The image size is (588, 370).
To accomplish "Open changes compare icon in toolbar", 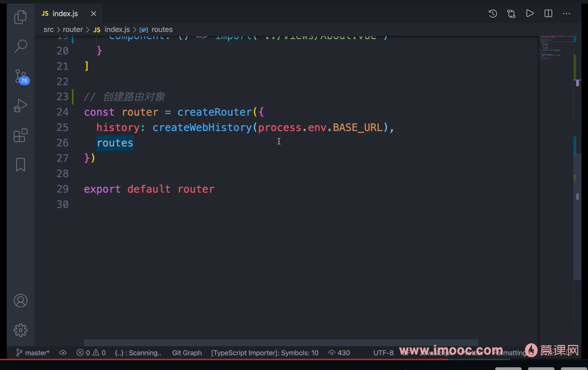I will 511,13.
